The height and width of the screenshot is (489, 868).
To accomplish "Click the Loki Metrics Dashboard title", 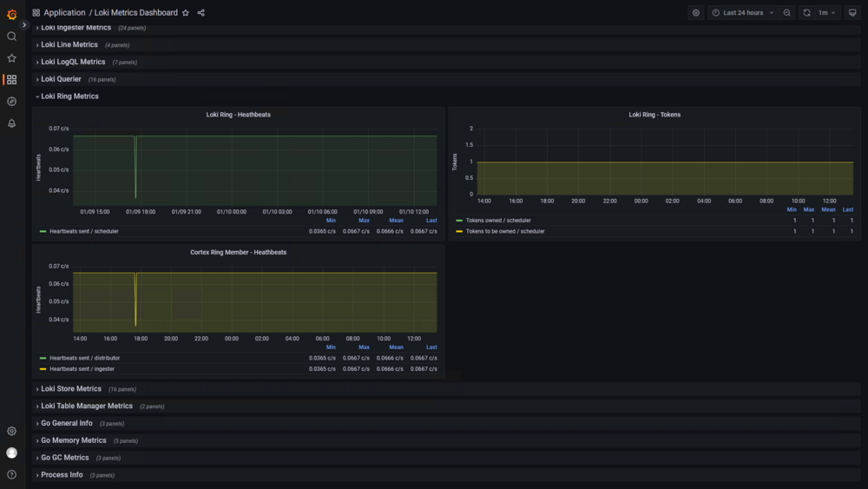I will 136,13.
